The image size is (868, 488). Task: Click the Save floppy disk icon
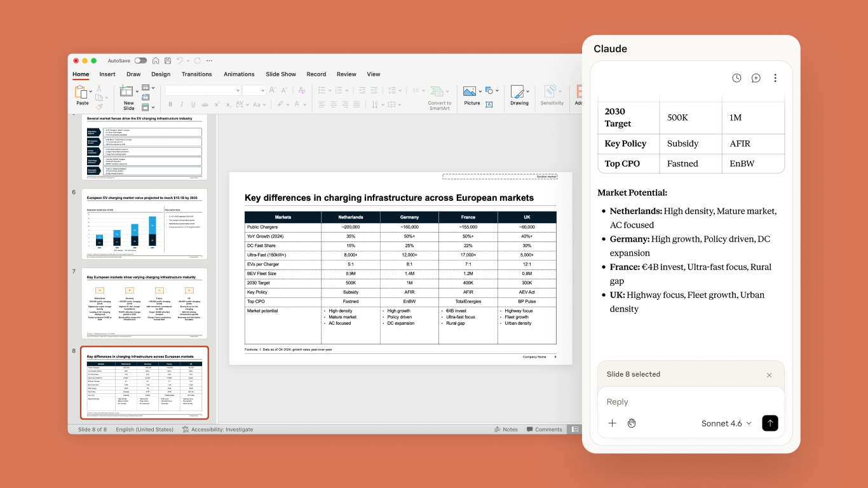(x=168, y=61)
